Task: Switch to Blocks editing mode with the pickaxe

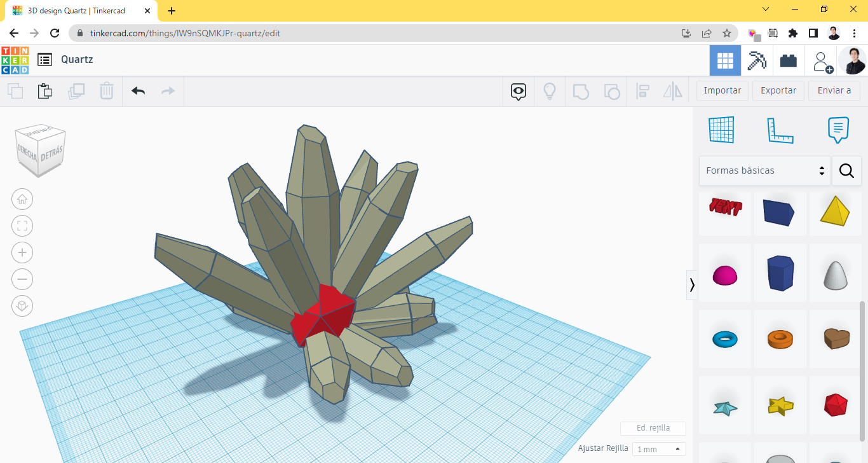Action: tap(757, 59)
